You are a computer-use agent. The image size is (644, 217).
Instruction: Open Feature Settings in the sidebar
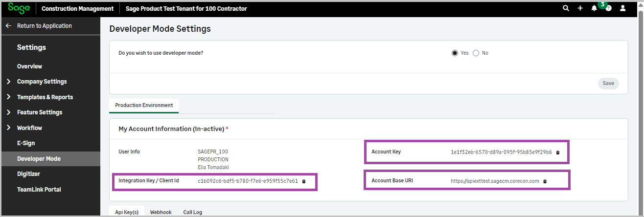(x=40, y=112)
